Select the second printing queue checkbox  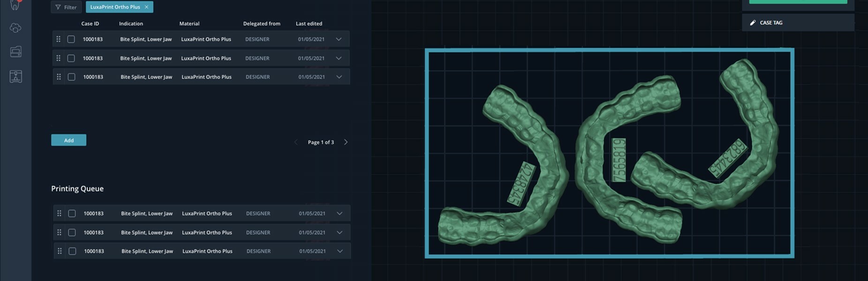[x=72, y=232]
